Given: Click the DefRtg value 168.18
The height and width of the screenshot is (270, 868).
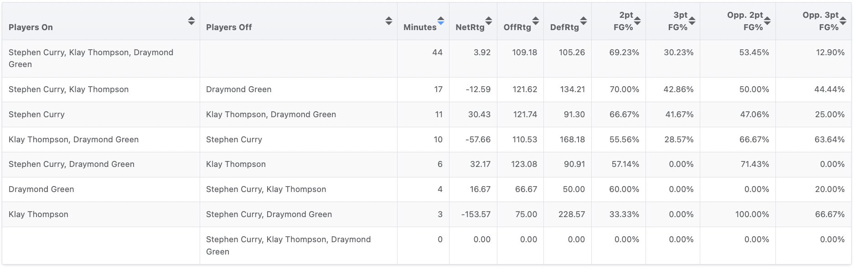Looking at the screenshot, I should 572,140.
